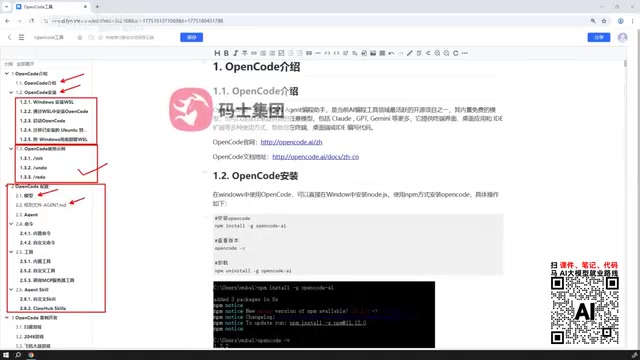Click the blue share button at top right
The height and width of the screenshot is (360, 640).
[x=599, y=37]
